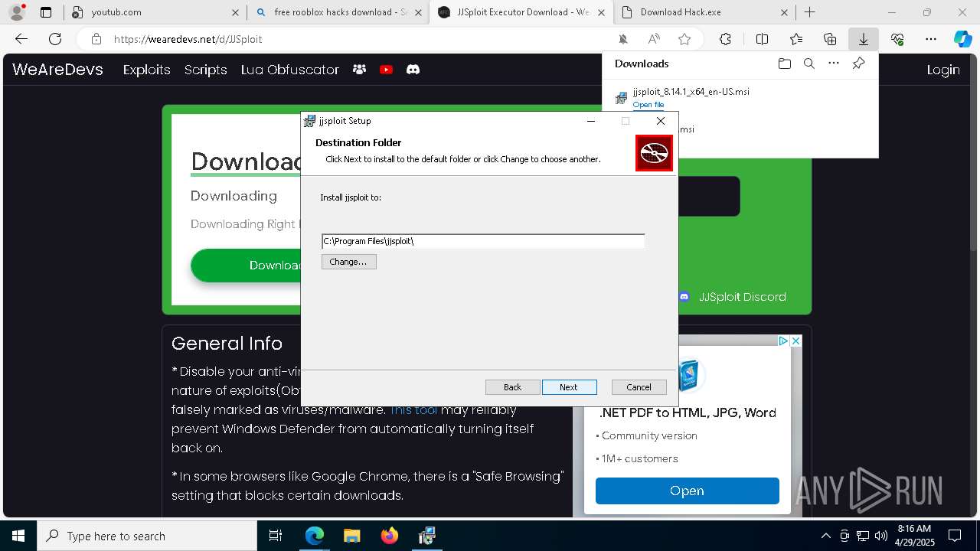Open File Explorer from taskbar
This screenshot has width=980, height=551.
click(351, 536)
